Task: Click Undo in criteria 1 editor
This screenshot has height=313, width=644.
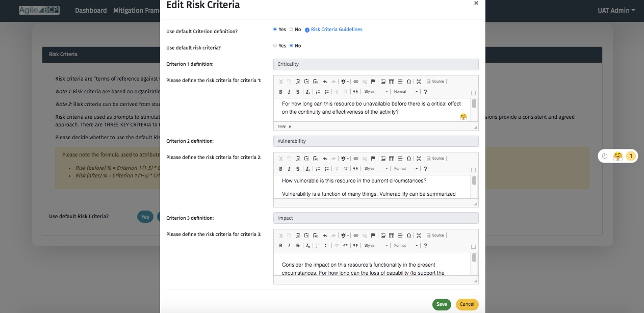Action: [x=325, y=82]
